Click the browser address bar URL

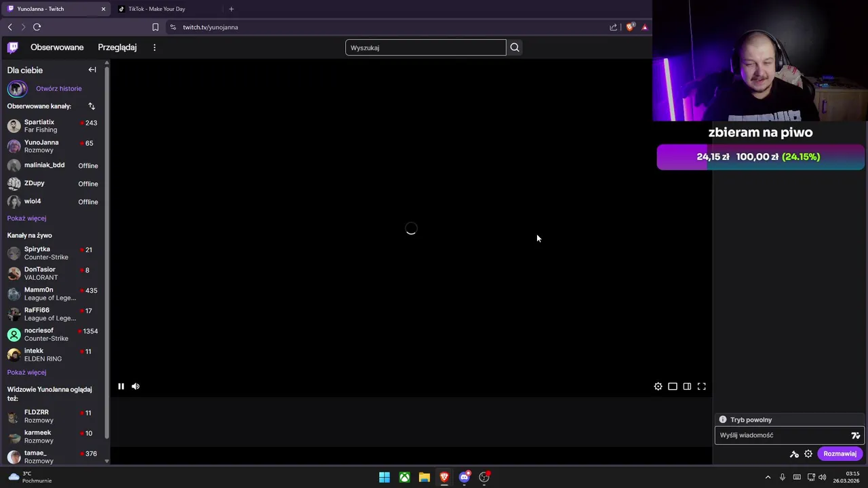pos(210,27)
